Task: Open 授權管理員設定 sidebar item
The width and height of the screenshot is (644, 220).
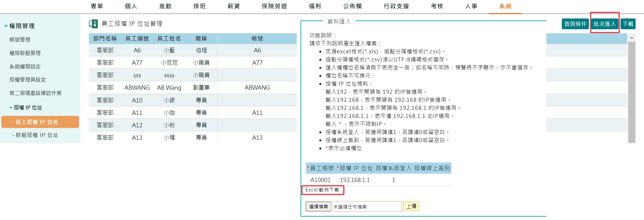Action: pos(28,80)
